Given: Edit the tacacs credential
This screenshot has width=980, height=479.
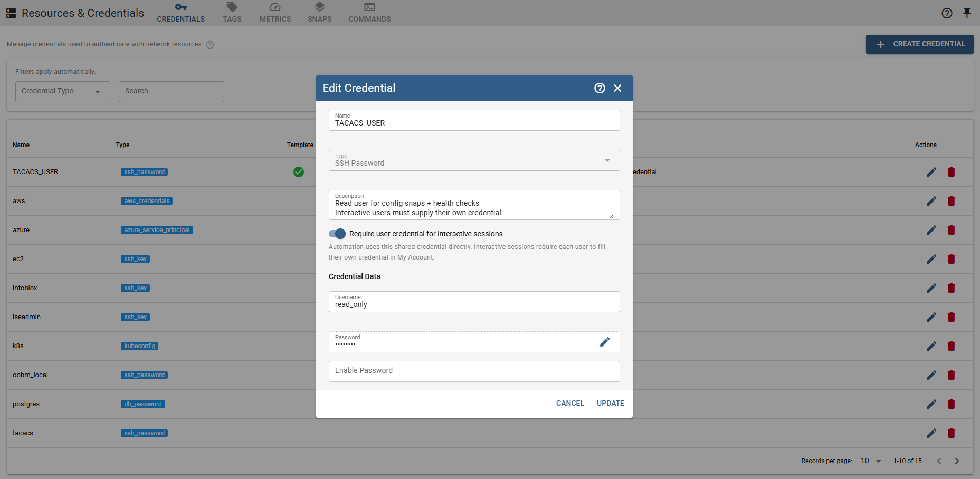Looking at the screenshot, I should [x=931, y=433].
